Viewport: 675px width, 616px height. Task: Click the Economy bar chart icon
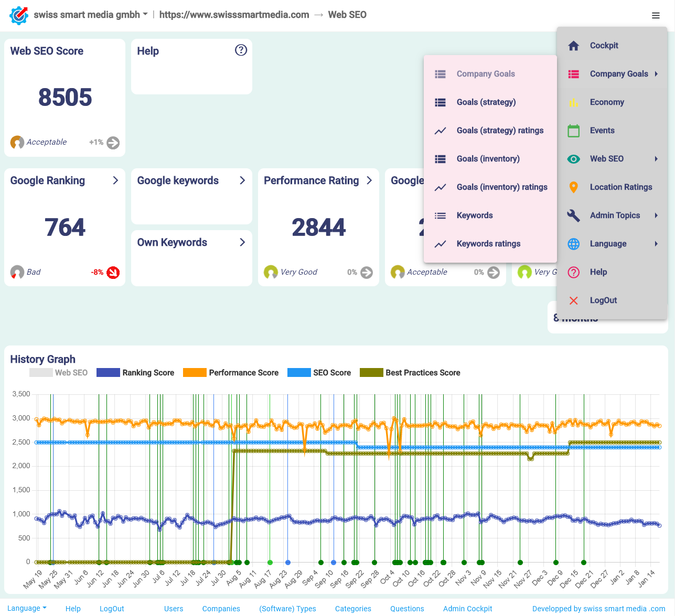click(574, 102)
